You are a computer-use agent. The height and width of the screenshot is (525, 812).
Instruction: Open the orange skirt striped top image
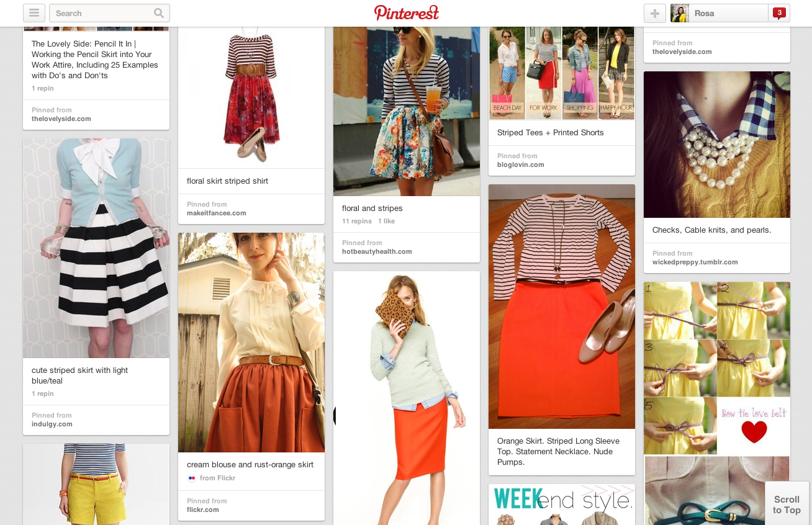coord(562,307)
